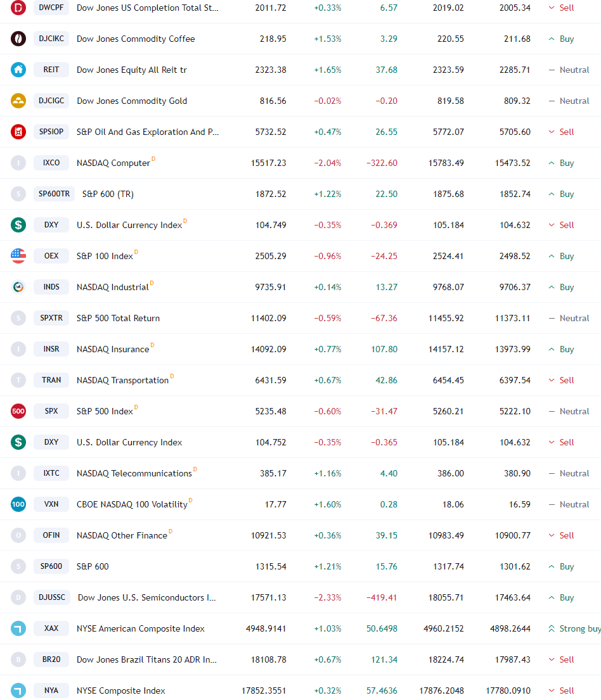Open CBOE NASDAQ 100 Volatility link

pyautogui.click(x=132, y=504)
